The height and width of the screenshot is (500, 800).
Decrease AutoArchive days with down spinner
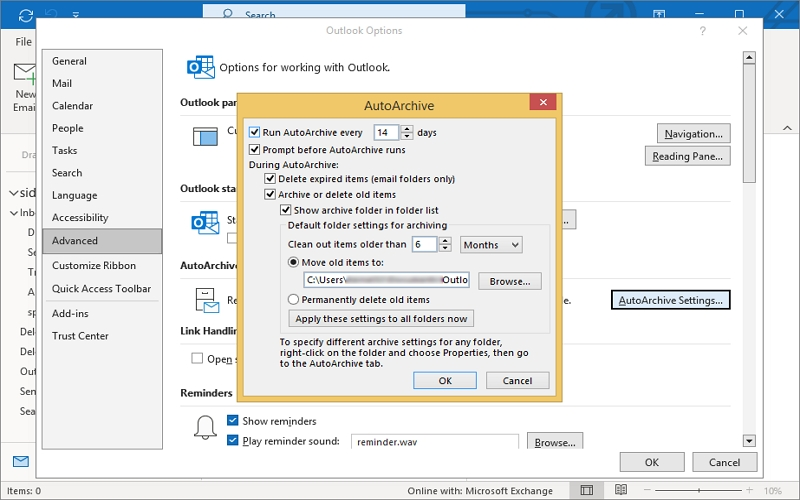(x=407, y=136)
